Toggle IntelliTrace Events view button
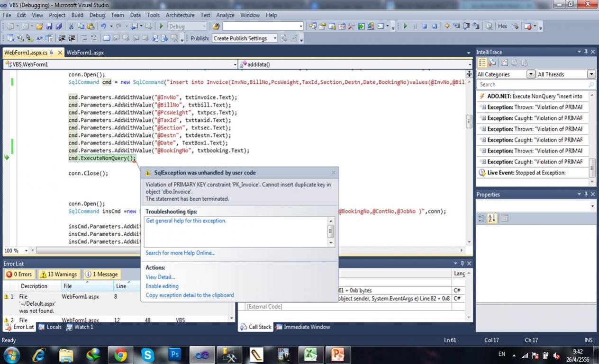The image size is (599, 364). (x=482, y=62)
